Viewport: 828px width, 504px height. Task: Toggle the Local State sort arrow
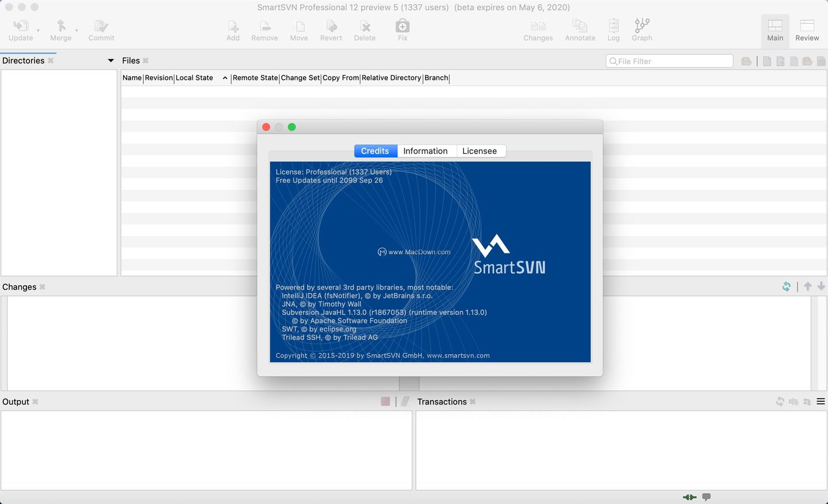coord(225,78)
